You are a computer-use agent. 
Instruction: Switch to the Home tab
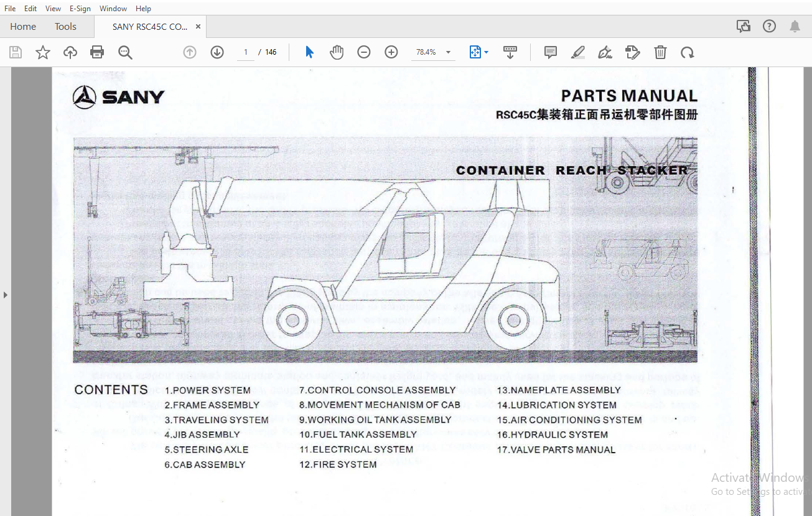click(x=23, y=26)
